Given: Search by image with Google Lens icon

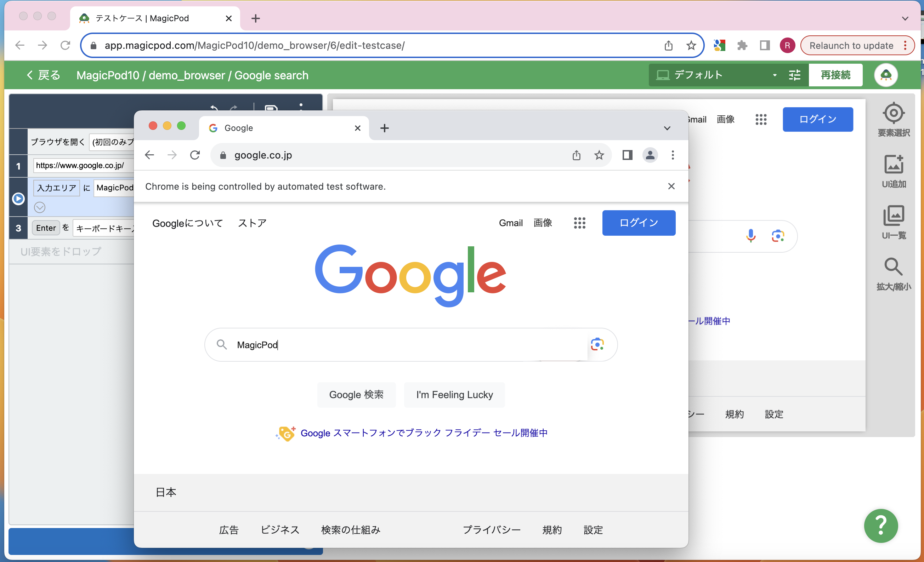Looking at the screenshot, I should point(597,344).
